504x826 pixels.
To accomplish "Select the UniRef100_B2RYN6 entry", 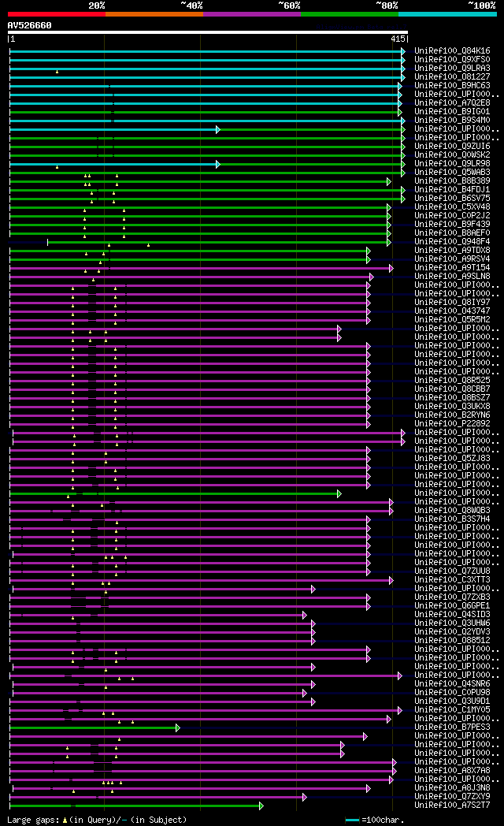I will click(x=452, y=415).
